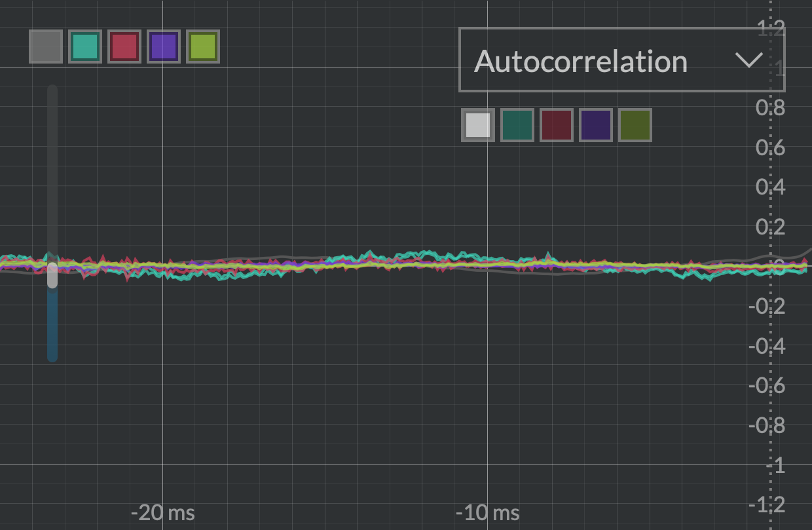Select the dark red swatch below Autocorrelation
The height and width of the screenshot is (530, 812).
[557, 125]
